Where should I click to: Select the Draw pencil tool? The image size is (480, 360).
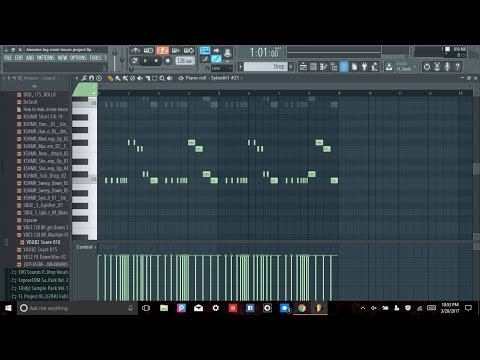pyautogui.click(x=110, y=78)
